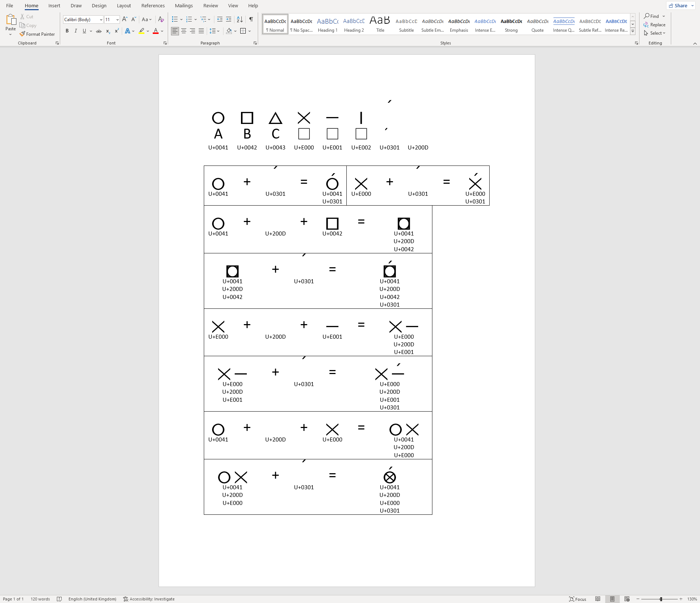Apply the Heading 1 style

(327, 24)
